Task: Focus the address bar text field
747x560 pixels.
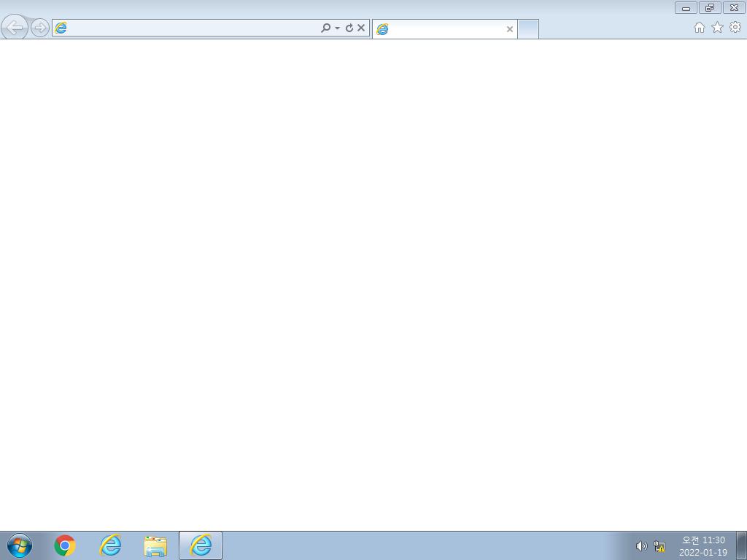Action: click(193, 28)
